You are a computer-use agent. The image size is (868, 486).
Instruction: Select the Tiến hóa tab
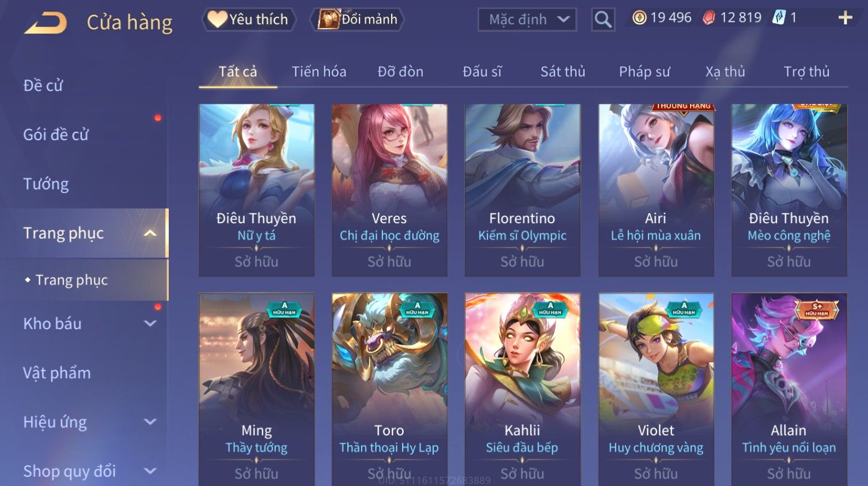[x=319, y=71]
